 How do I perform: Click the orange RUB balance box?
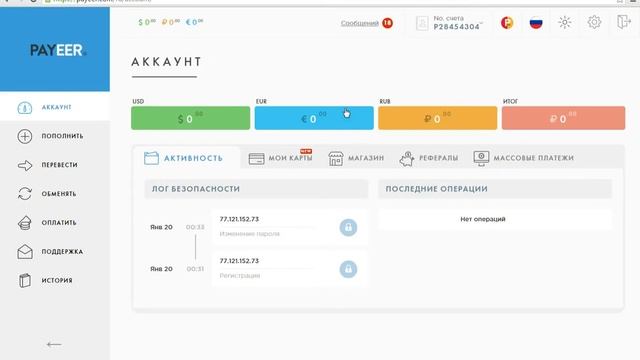click(438, 118)
